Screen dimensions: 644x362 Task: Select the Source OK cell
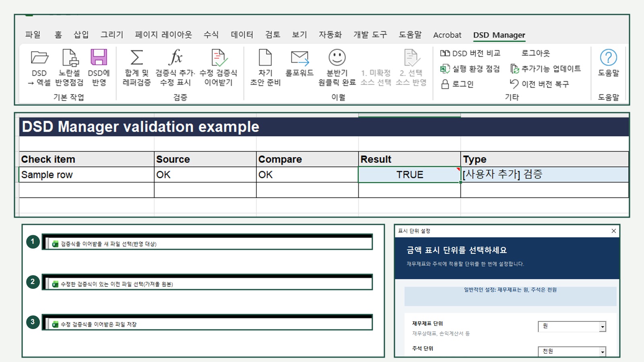[205, 175]
